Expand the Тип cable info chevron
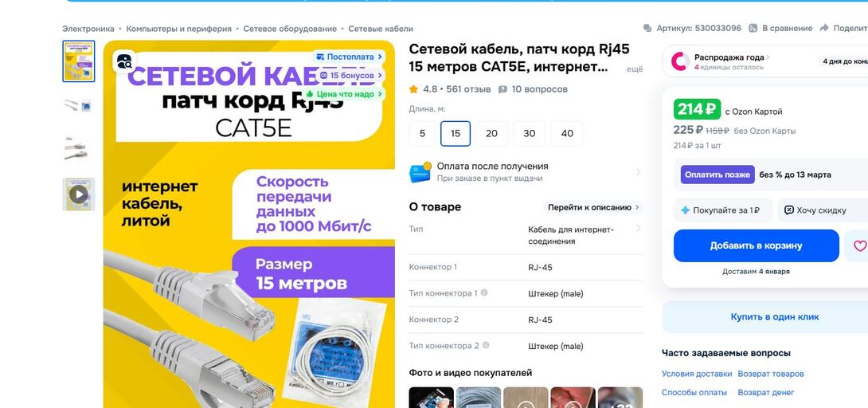 pyautogui.click(x=639, y=229)
